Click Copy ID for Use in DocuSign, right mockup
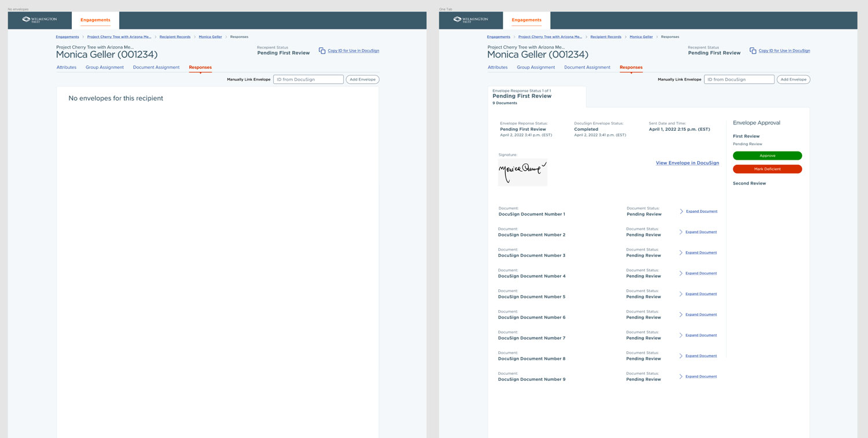This screenshot has height=438, width=868. pos(784,51)
